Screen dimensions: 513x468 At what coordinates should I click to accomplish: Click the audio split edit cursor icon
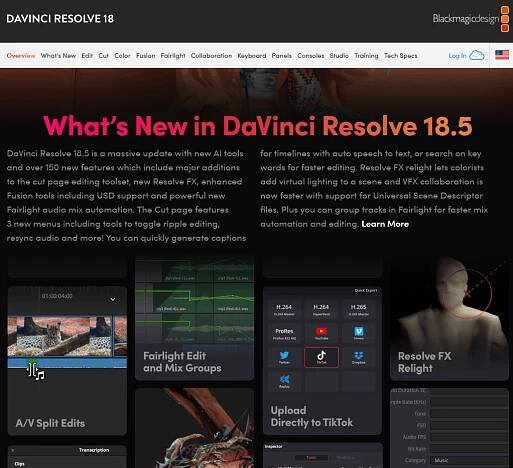(36, 371)
